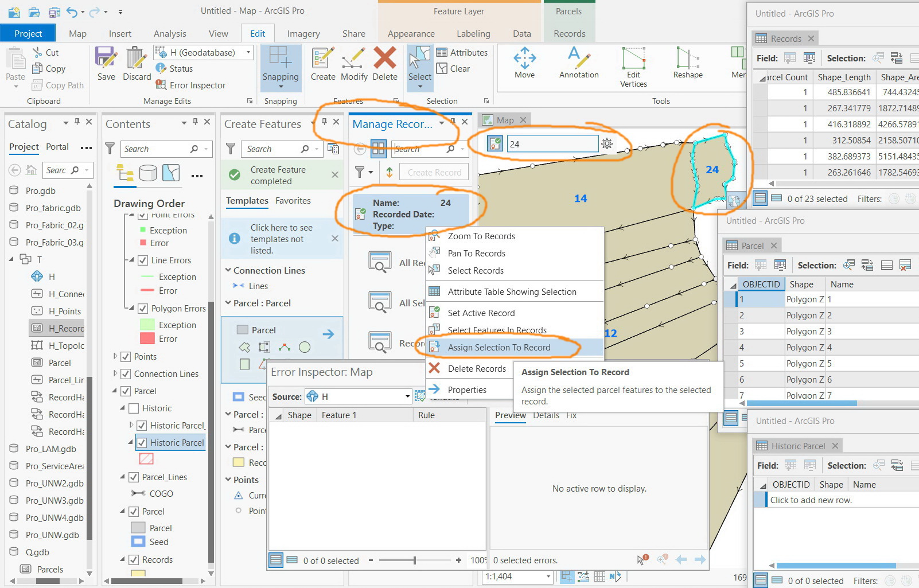The image size is (919, 588).
Task: Click the List By Drawing Order icon
Action: 124,173
